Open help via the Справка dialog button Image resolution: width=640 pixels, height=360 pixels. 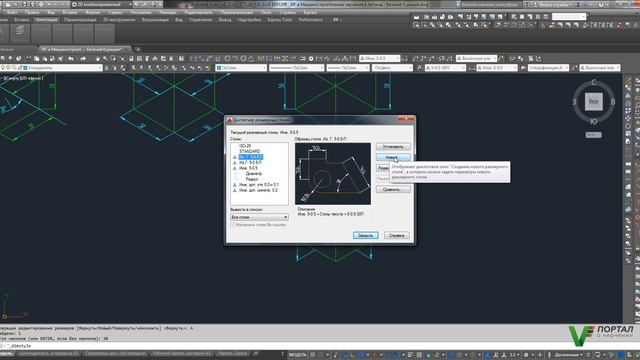click(x=396, y=236)
